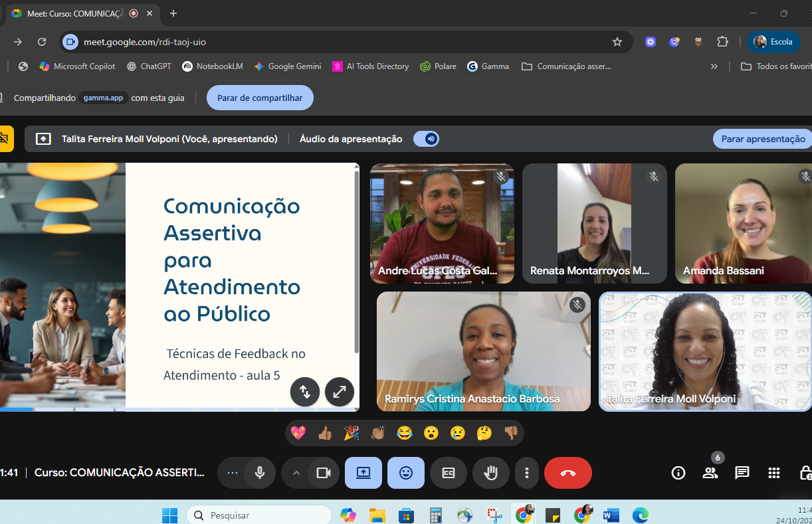The width and height of the screenshot is (812, 524).
Task: Send the thinking face emoji reaction
Action: 484,434
